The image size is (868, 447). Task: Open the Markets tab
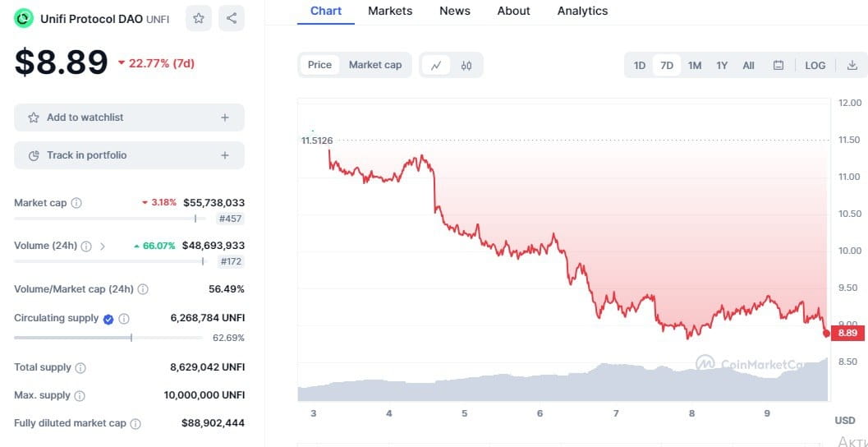click(390, 11)
